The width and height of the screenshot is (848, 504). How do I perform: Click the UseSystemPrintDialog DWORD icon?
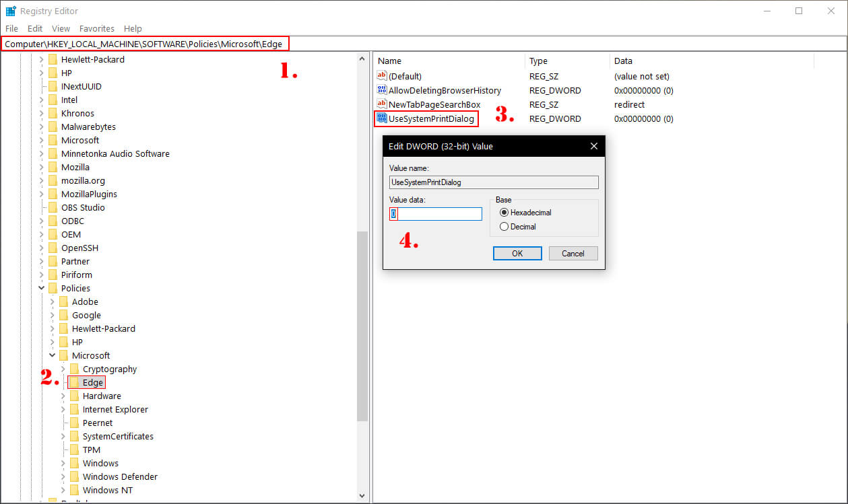(x=382, y=118)
